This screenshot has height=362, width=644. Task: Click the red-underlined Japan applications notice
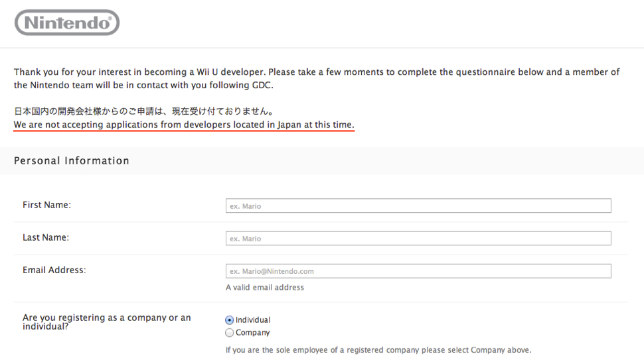point(184,125)
